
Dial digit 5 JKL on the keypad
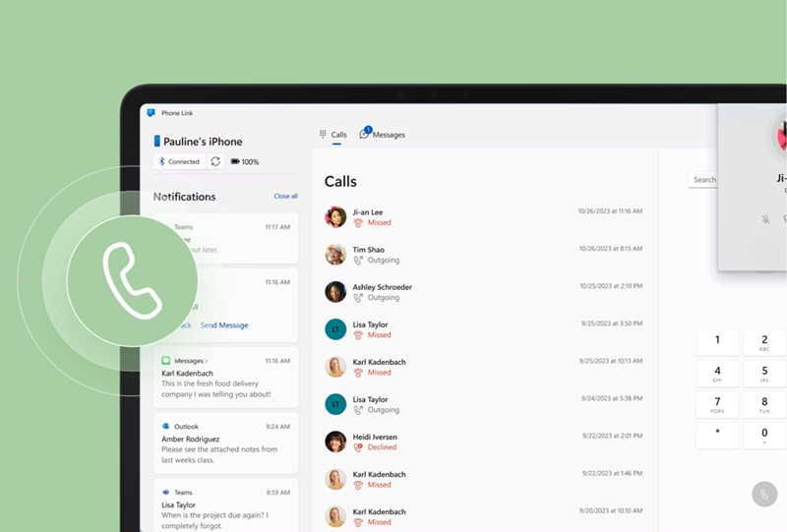764,374
